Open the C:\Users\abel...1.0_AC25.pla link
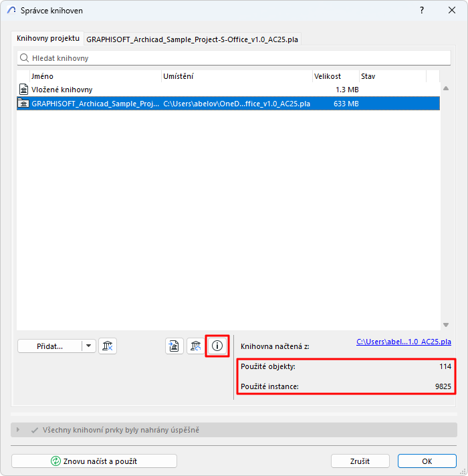Viewport: 468px width, 476px height. pyautogui.click(x=404, y=342)
